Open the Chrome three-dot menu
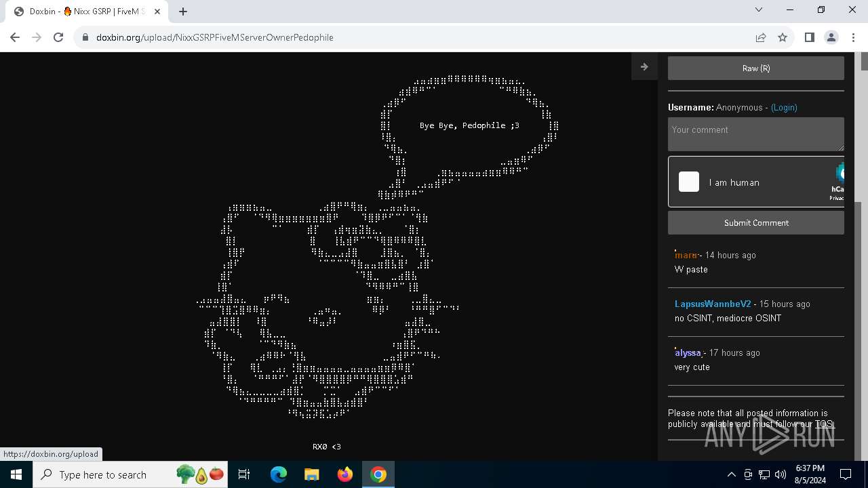 click(x=853, y=37)
